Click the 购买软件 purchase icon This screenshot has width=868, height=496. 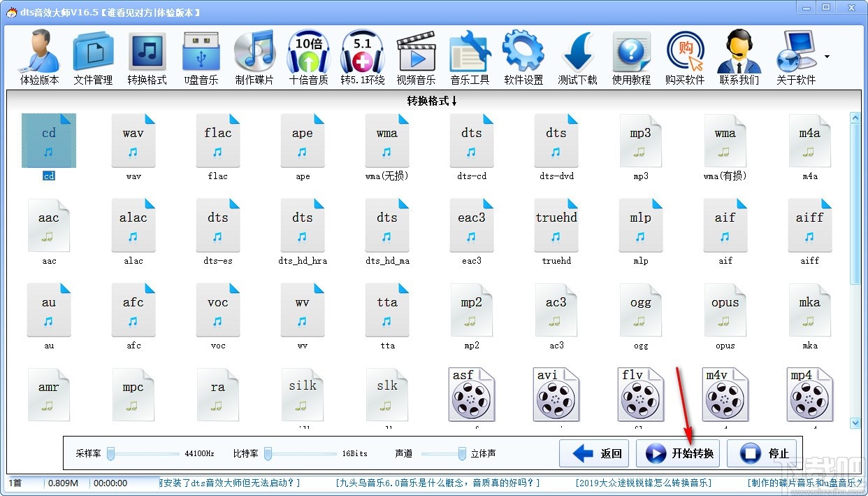click(685, 56)
